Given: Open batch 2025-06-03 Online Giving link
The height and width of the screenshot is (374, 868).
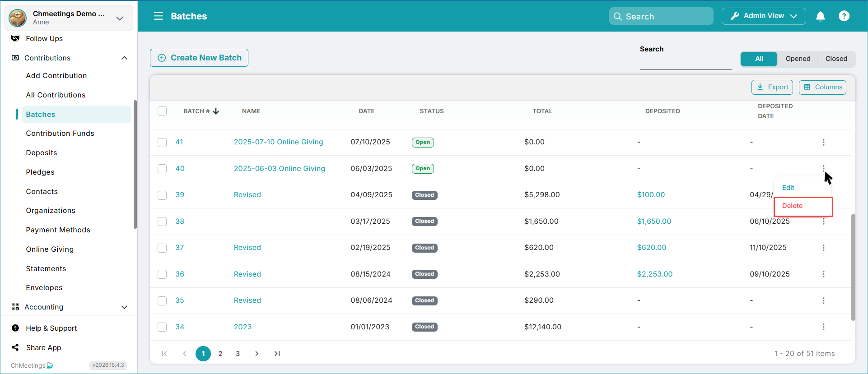Looking at the screenshot, I should [280, 168].
